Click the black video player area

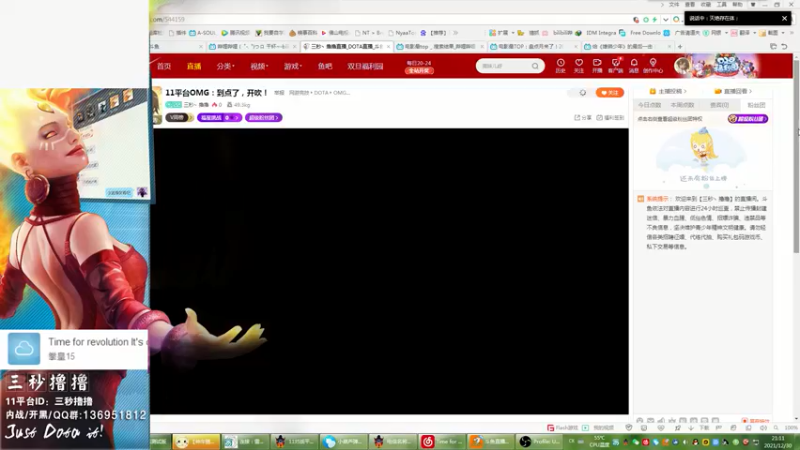(390, 271)
